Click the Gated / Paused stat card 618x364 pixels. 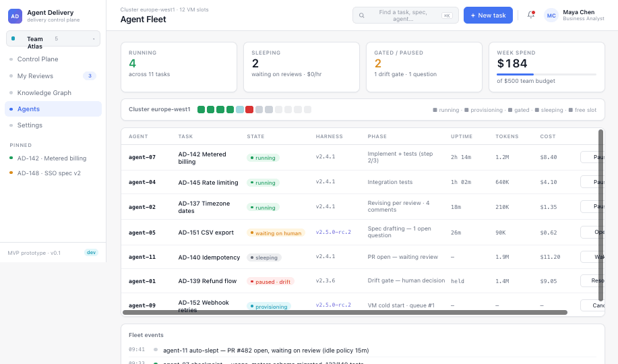click(424, 67)
